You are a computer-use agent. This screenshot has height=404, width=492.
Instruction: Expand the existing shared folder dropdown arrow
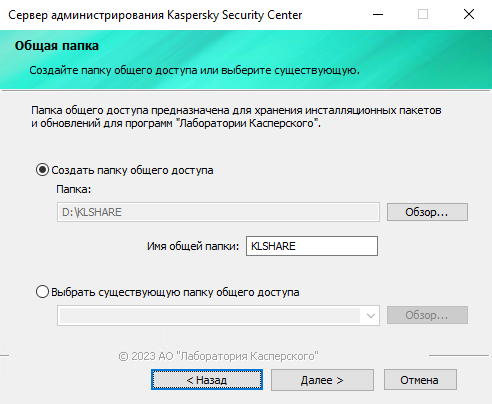point(371,315)
